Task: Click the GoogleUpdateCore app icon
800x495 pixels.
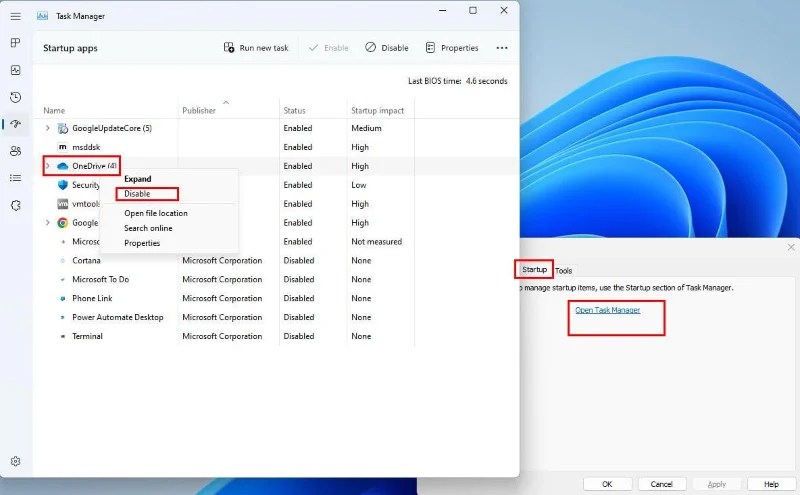Action: [63, 128]
